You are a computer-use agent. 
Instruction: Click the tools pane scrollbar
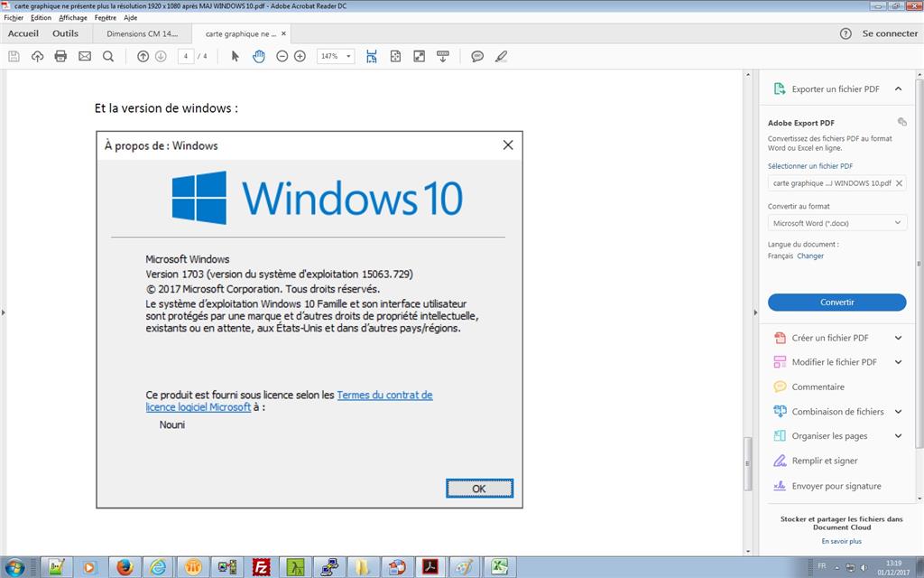coord(919,263)
